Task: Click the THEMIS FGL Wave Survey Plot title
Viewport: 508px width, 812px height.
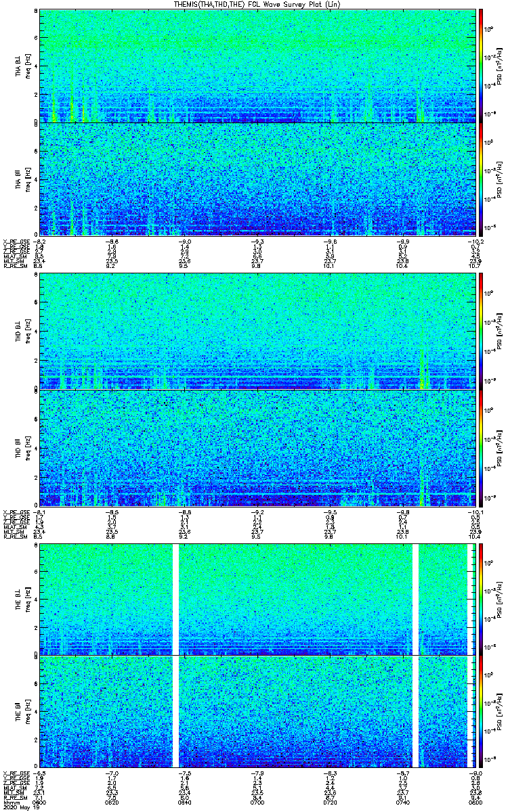Action: pos(256,4)
